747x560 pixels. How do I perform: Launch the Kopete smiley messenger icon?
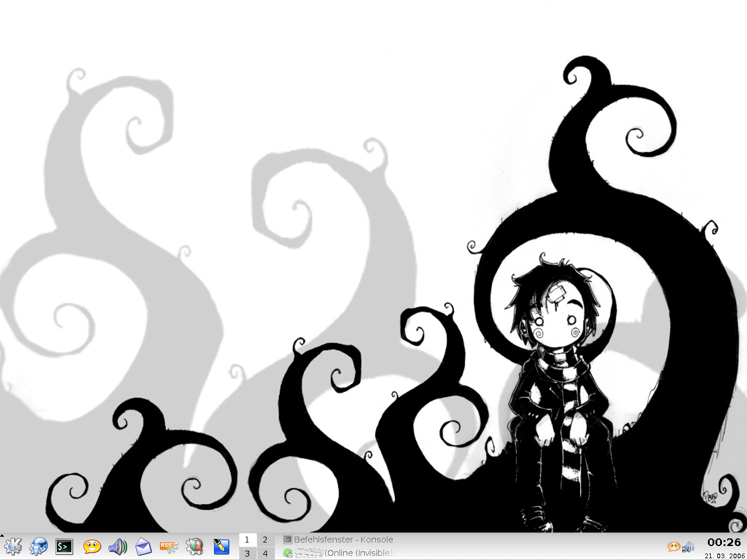(x=92, y=547)
